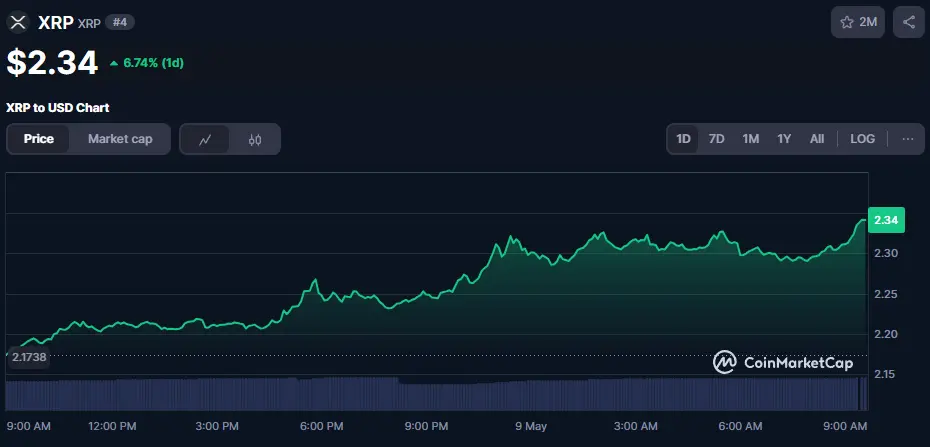Open the three-dot more options menu
Image resolution: width=930 pixels, height=447 pixels.
pyautogui.click(x=907, y=139)
